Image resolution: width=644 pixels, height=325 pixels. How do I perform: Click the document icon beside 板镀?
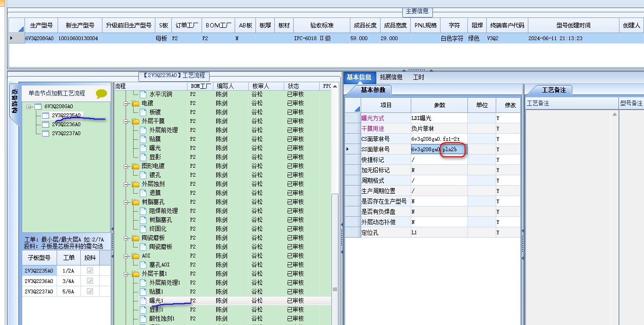point(144,112)
